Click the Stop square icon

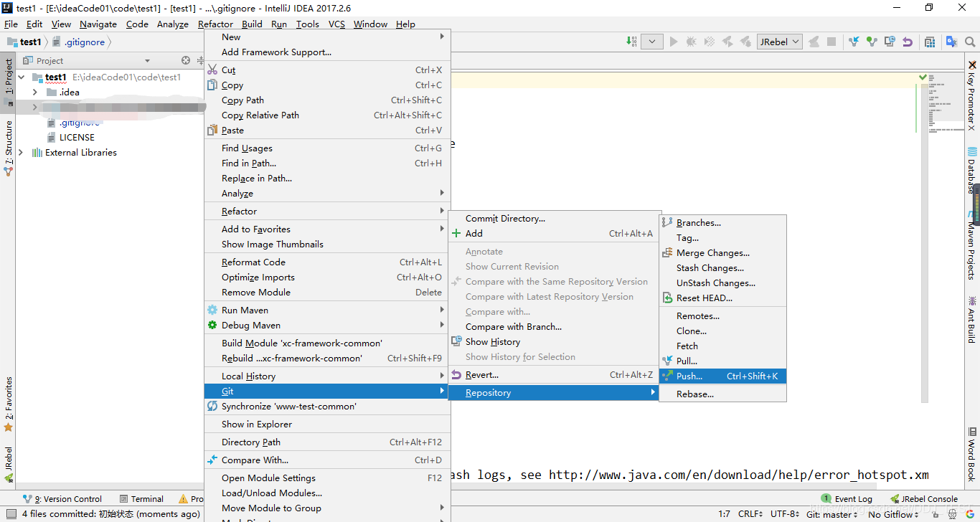point(831,42)
